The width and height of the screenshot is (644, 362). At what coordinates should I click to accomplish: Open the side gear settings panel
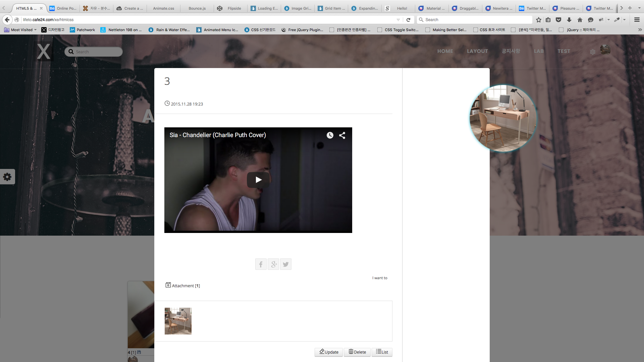[x=7, y=177]
